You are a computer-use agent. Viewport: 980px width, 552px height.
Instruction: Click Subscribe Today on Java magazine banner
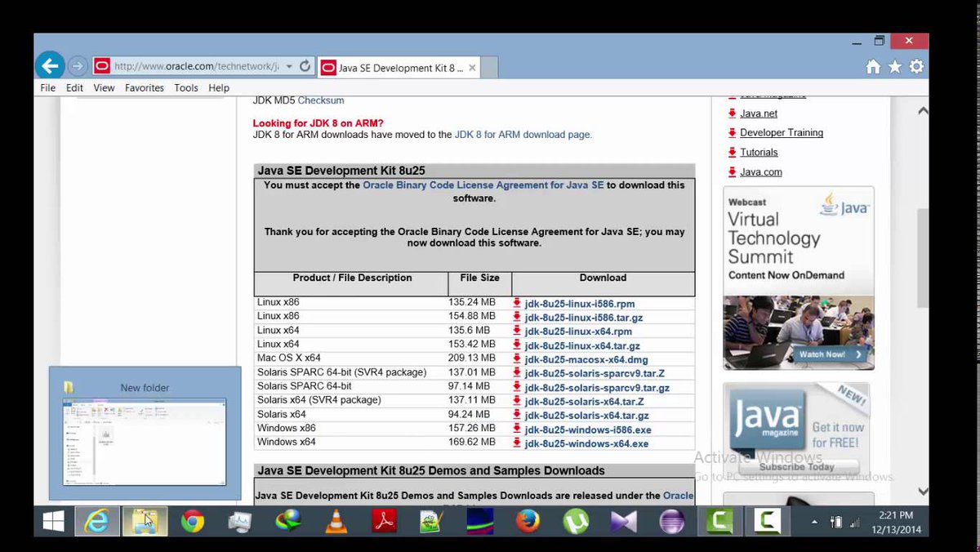797,467
